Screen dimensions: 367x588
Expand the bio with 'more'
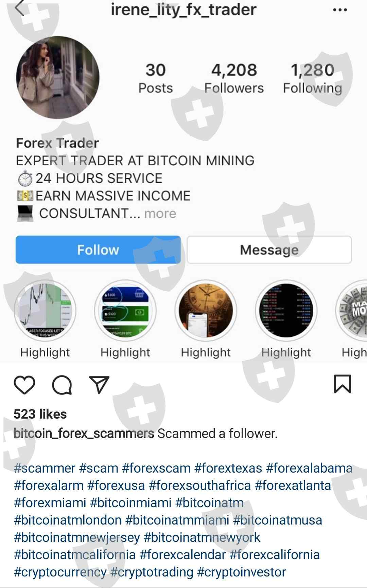tap(160, 214)
